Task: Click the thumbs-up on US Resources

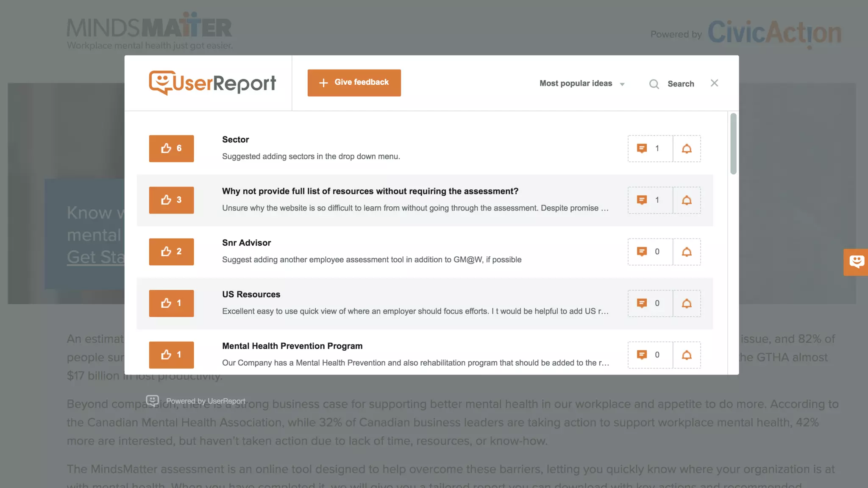Action: click(171, 303)
